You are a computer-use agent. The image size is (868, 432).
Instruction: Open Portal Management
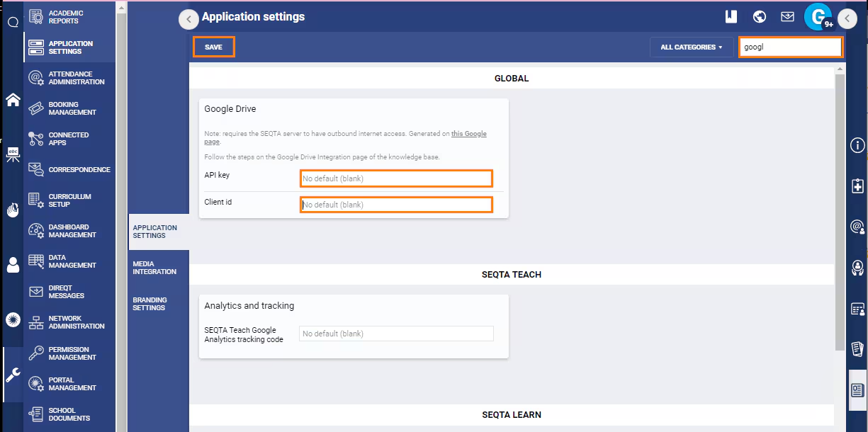pos(69,384)
